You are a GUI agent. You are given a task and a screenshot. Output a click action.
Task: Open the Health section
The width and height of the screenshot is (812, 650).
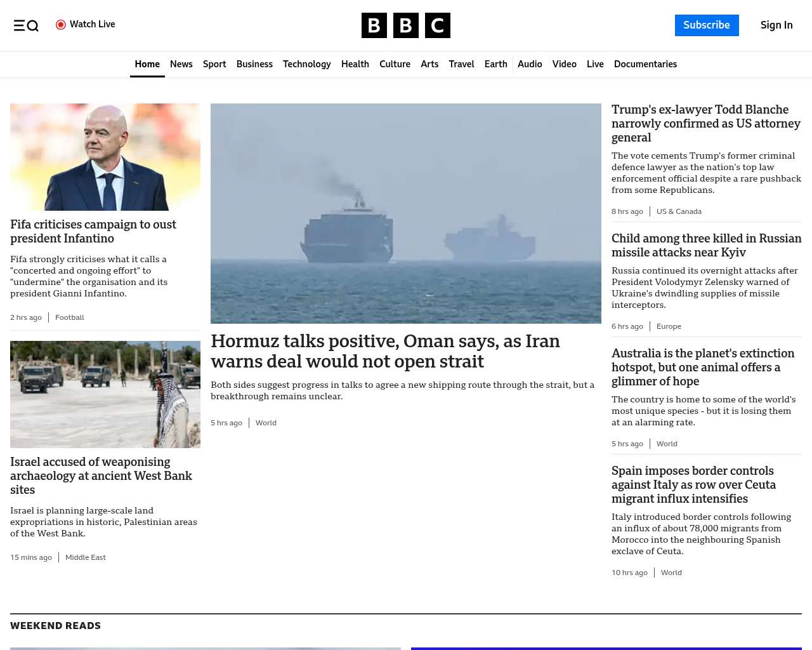point(355,64)
